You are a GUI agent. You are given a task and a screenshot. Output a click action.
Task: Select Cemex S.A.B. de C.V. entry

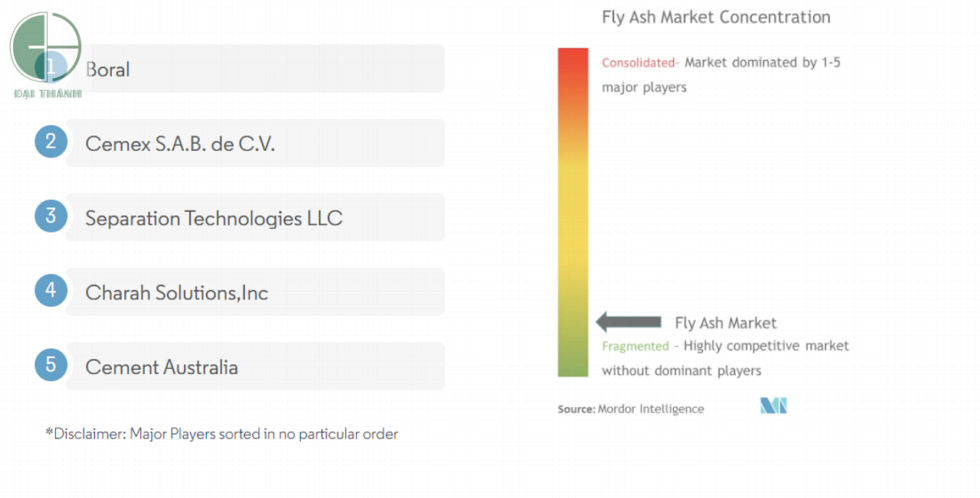pyautogui.click(x=255, y=144)
